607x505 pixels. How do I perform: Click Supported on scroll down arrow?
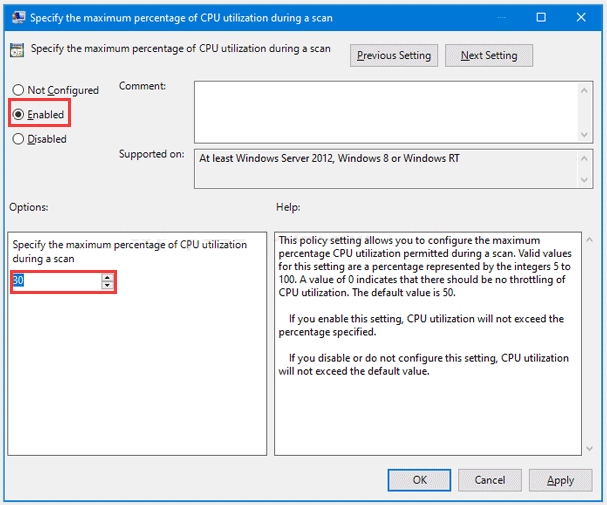tap(585, 180)
